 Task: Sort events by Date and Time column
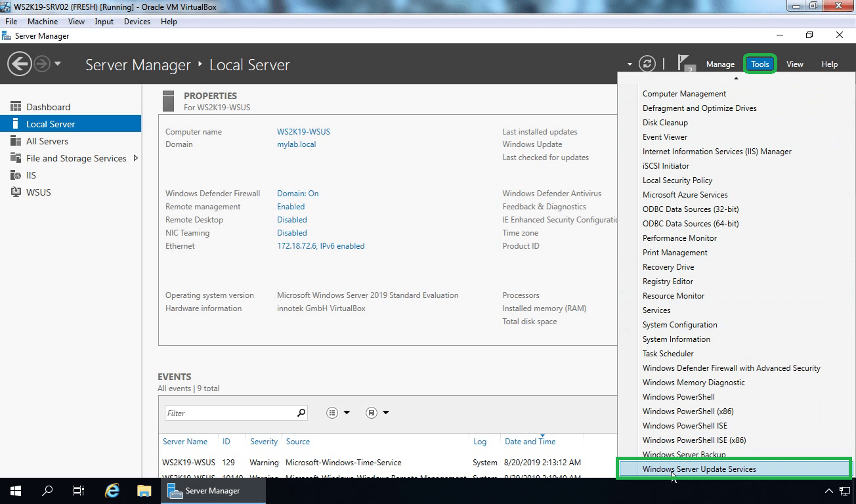530,442
